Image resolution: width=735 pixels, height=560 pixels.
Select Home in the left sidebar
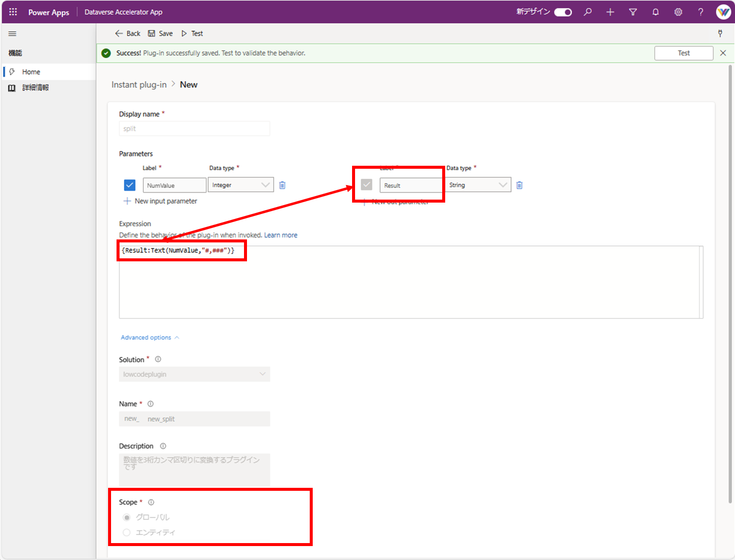click(x=31, y=71)
